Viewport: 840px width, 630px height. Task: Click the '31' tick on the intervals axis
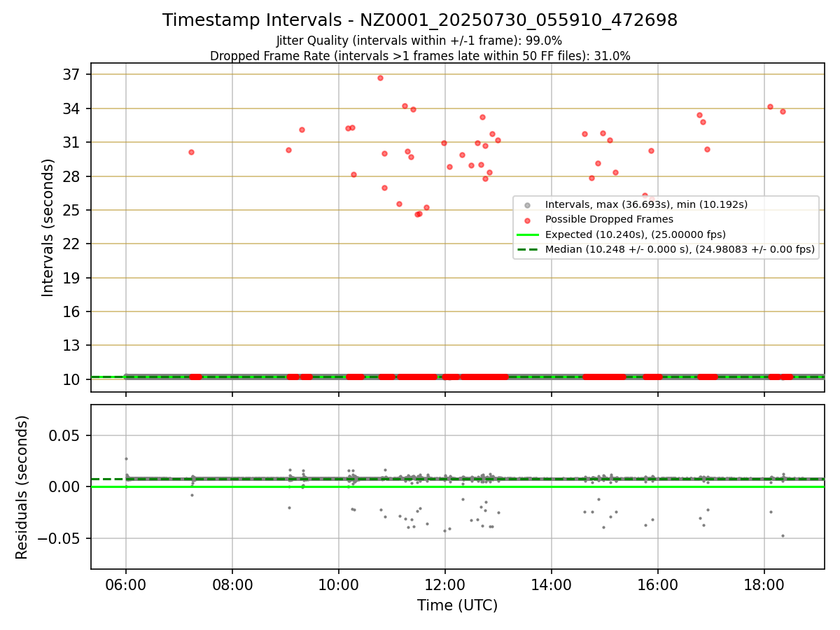[x=73, y=142]
